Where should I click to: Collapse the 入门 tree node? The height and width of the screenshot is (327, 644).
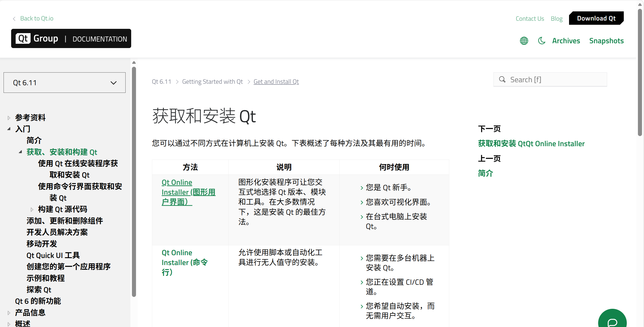(9, 129)
